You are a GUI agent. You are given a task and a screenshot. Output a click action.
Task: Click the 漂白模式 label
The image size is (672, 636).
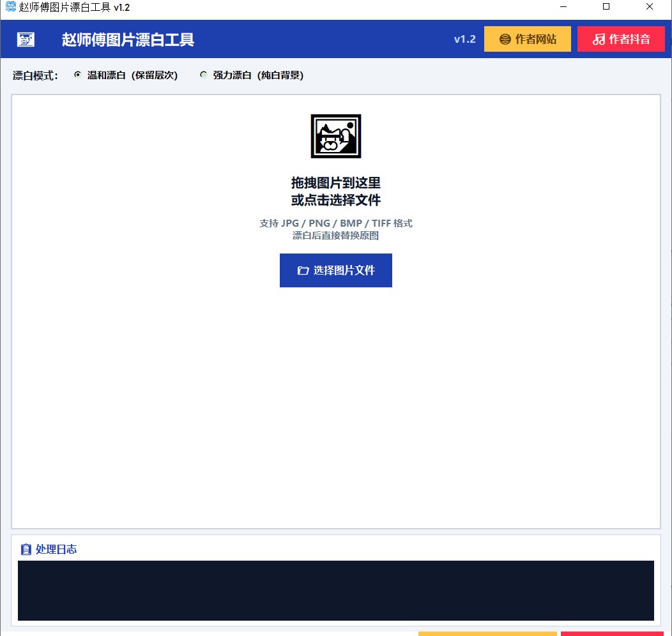[x=35, y=75]
